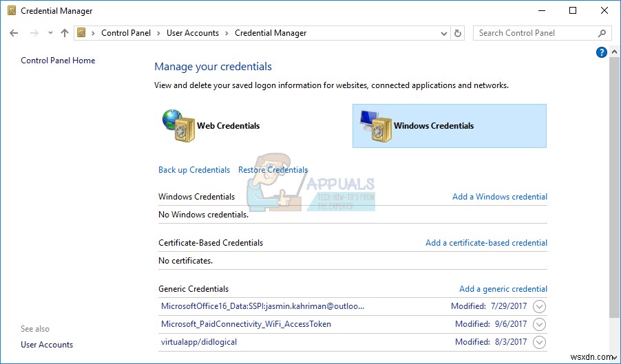Click Back up Credentials link
621x364 pixels.
click(194, 170)
